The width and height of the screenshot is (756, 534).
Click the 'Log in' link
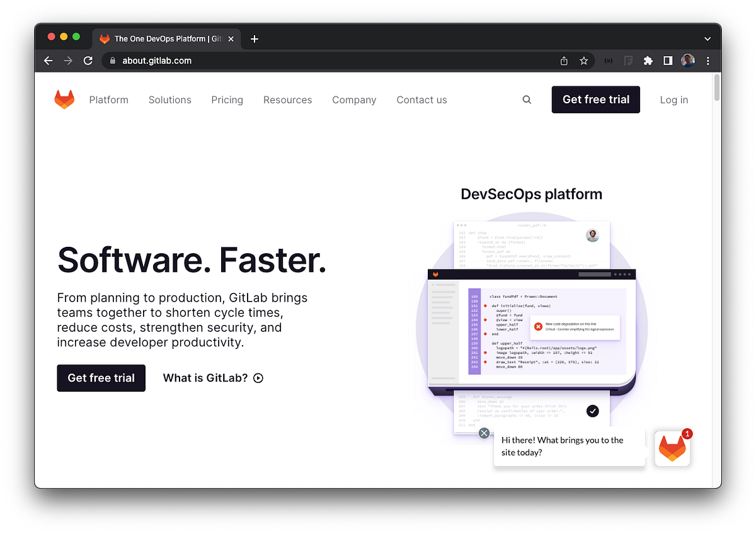click(673, 99)
